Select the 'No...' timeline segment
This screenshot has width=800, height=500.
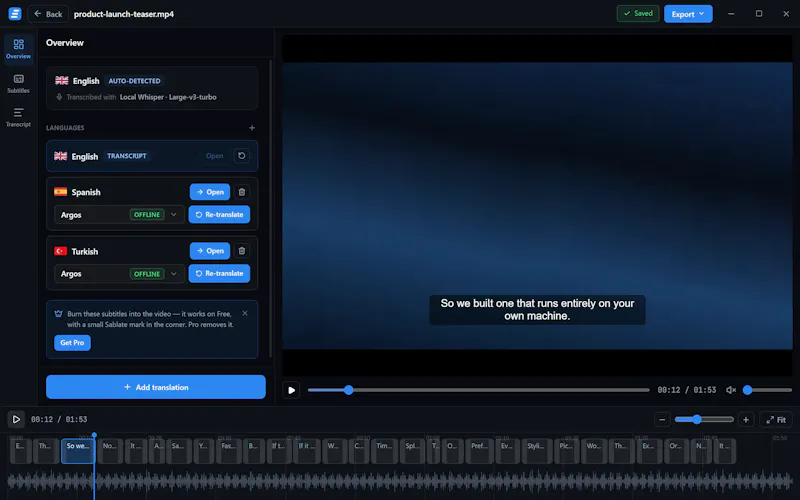point(110,451)
